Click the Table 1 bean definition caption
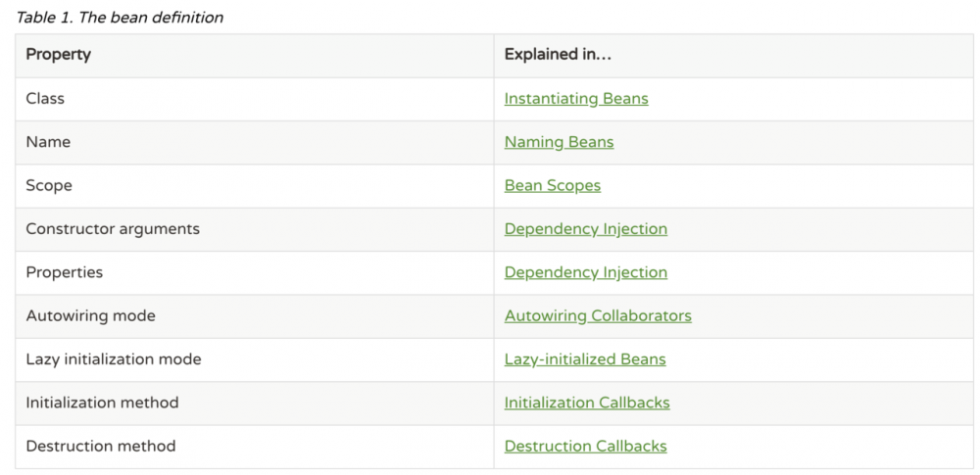The height and width of the screenshot is (475, 980). (119, 18)
